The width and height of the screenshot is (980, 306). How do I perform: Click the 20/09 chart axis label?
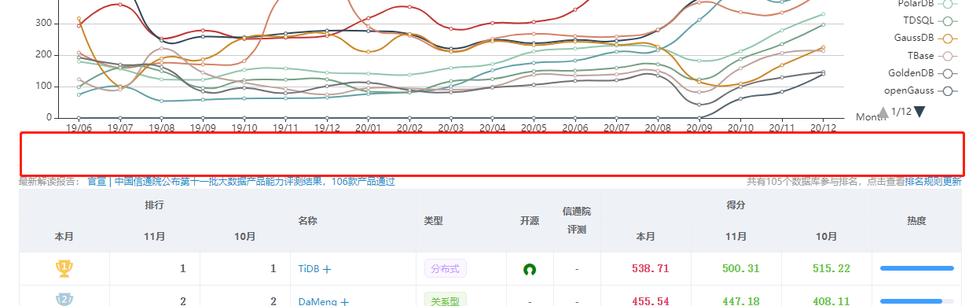pyautogui.click(x=699, y=127)
